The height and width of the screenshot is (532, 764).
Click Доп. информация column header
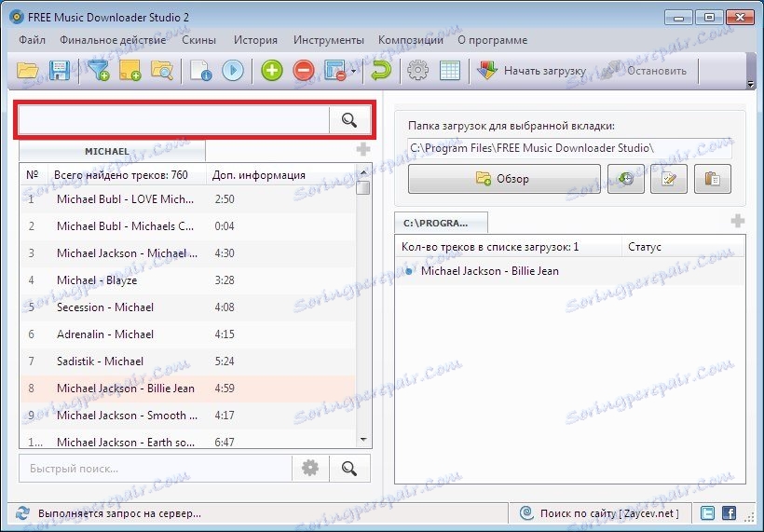coord(280,175)
